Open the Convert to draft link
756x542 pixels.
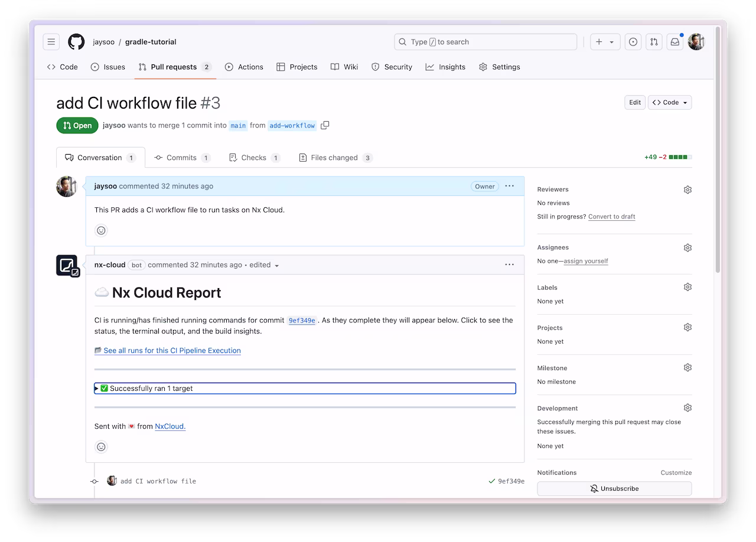(611, 217)
